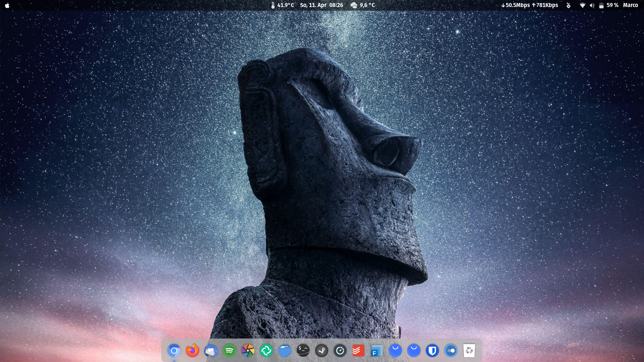The image size is (644, 362).
Task: Open the weather 9,6 °C indicator
Action: pyautogui.click(x=363, y=5)
